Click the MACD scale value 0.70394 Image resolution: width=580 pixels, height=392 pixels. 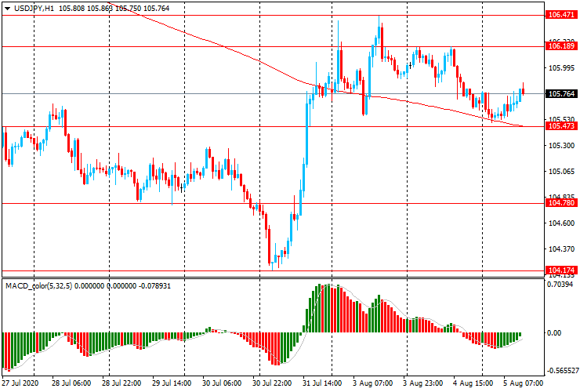click(560, 285)
